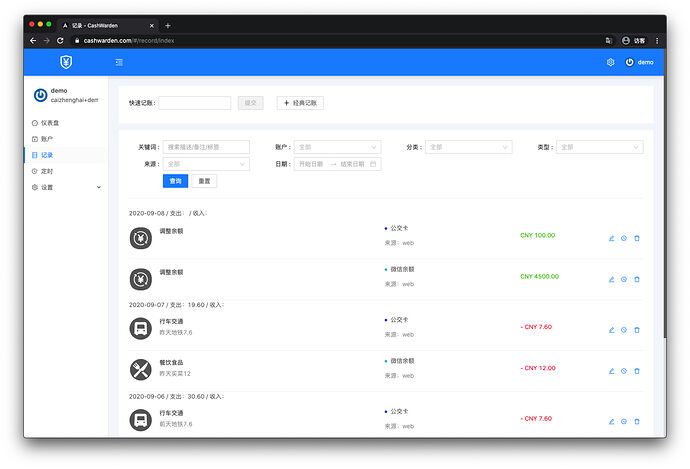690x469 pixels.
Task: Open the browser three-dot menu
Action: 657,40
